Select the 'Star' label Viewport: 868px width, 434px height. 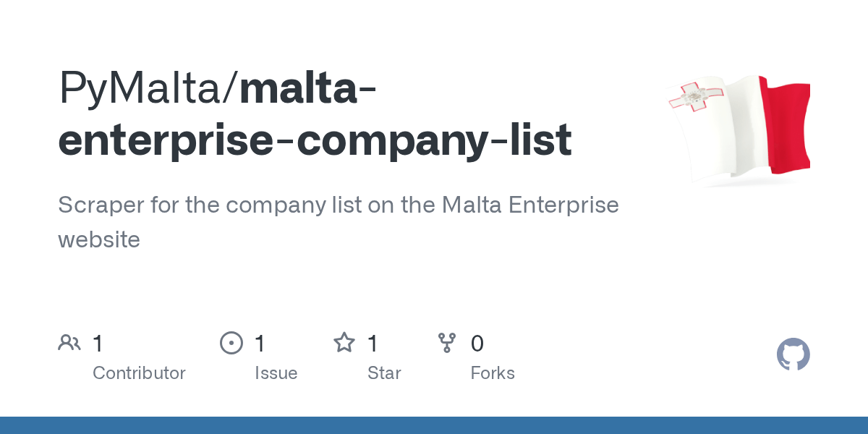(x=384, y=373)
